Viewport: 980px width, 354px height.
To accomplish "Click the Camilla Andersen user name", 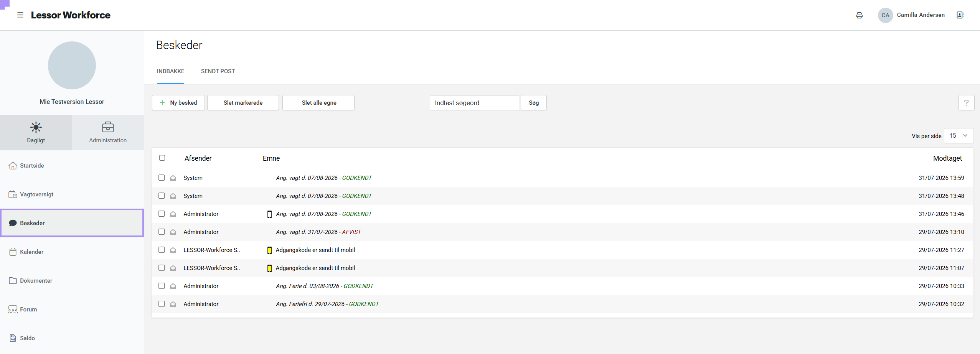I will [x=921, y=15].
